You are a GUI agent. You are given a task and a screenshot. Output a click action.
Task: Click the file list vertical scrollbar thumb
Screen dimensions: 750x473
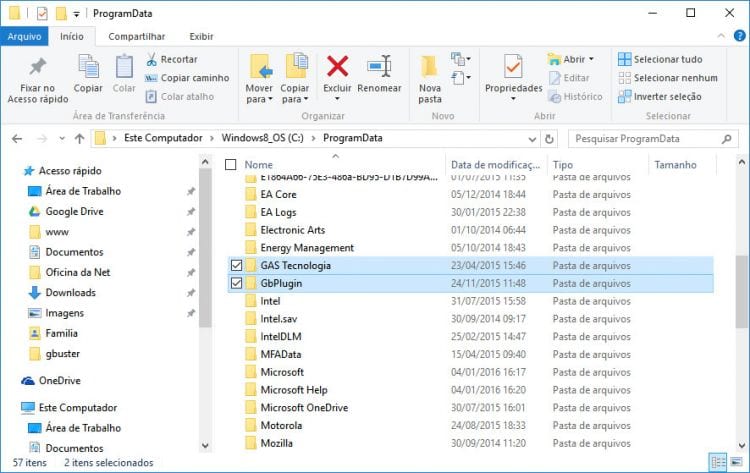tap(741, 292)
